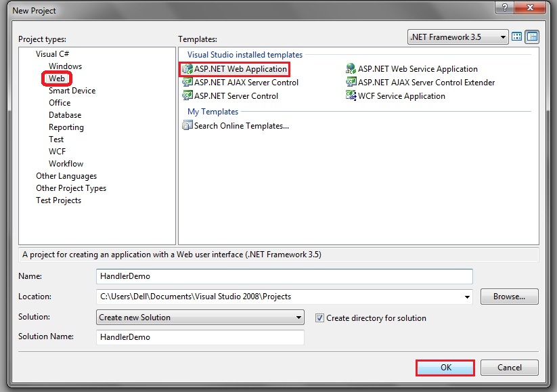This screenshot has height=392, width=557.
Task: Select the Other Project Types node
Action: tap(71, 188)
